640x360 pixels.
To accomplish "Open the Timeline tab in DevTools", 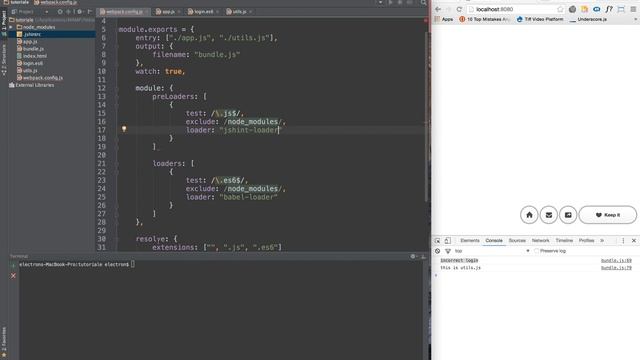I will 564,241.
